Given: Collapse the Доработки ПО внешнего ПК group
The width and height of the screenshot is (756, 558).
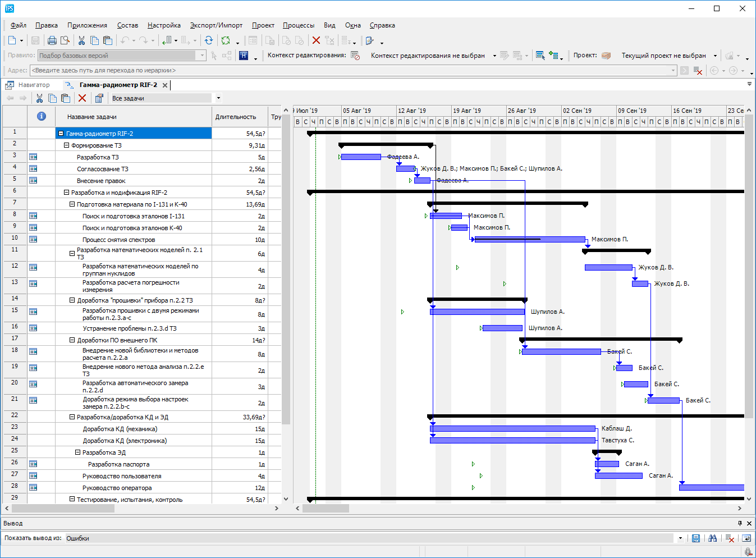Looking at the screenshot, I should (72, 340).
